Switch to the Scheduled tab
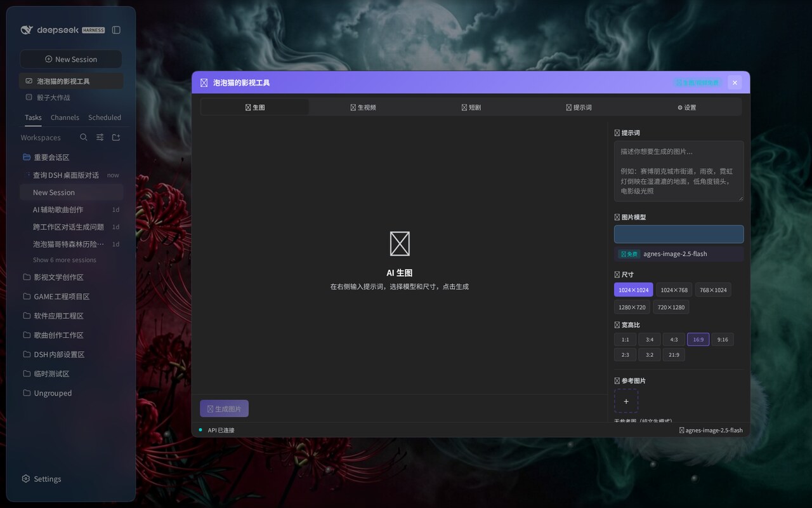Screen dimensions: 812x508 point(105,117)
